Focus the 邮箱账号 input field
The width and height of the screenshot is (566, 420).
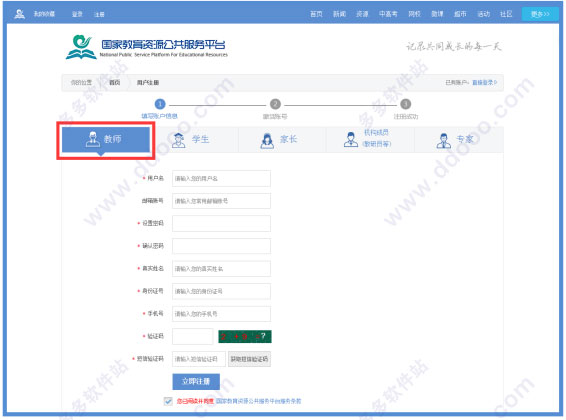[x=221, y=201]
